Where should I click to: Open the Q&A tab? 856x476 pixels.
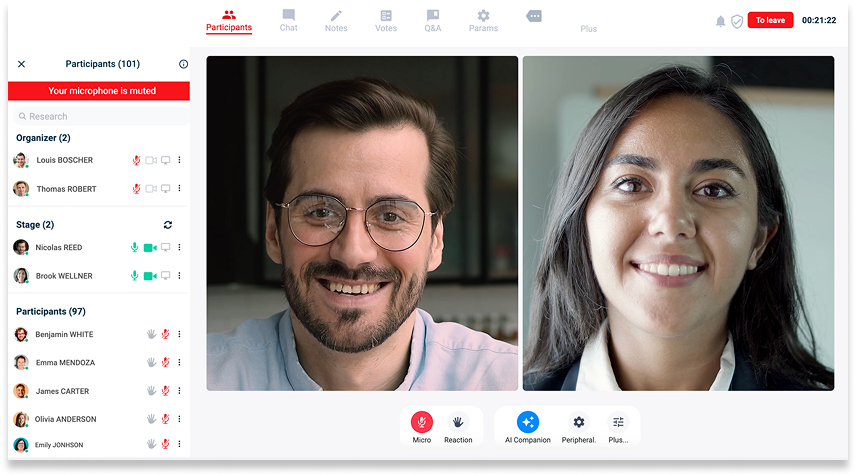point(432,20)
